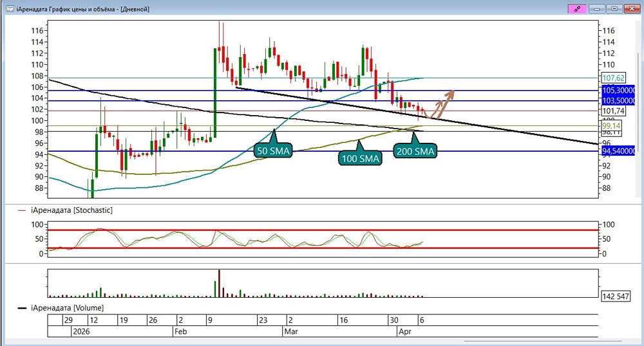
Task: Click the horizontal scrollbar below the chart
Action: coord(542,341)
